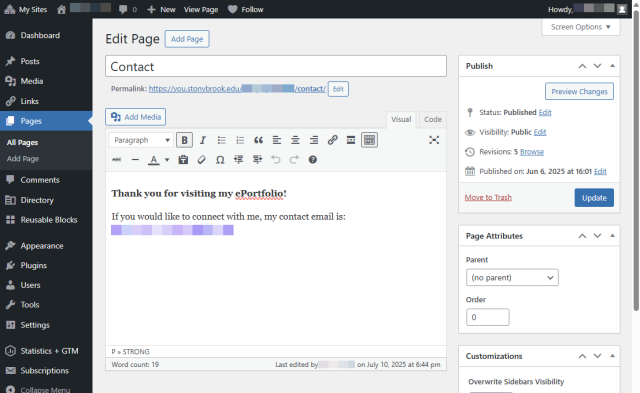Open My Sites in the admin bar
This screenshot has height=393, width=640.
[26, 9]
